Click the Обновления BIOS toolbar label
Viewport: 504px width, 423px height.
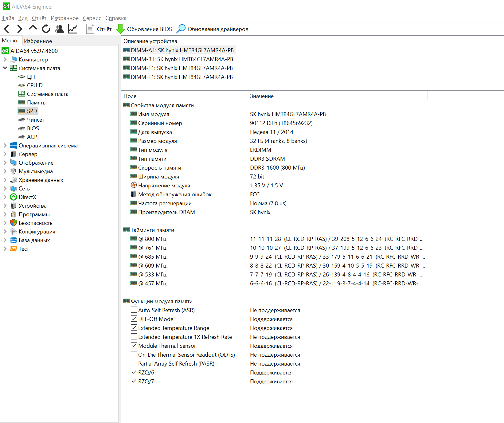pyautogui.click(x=150, y=29)
